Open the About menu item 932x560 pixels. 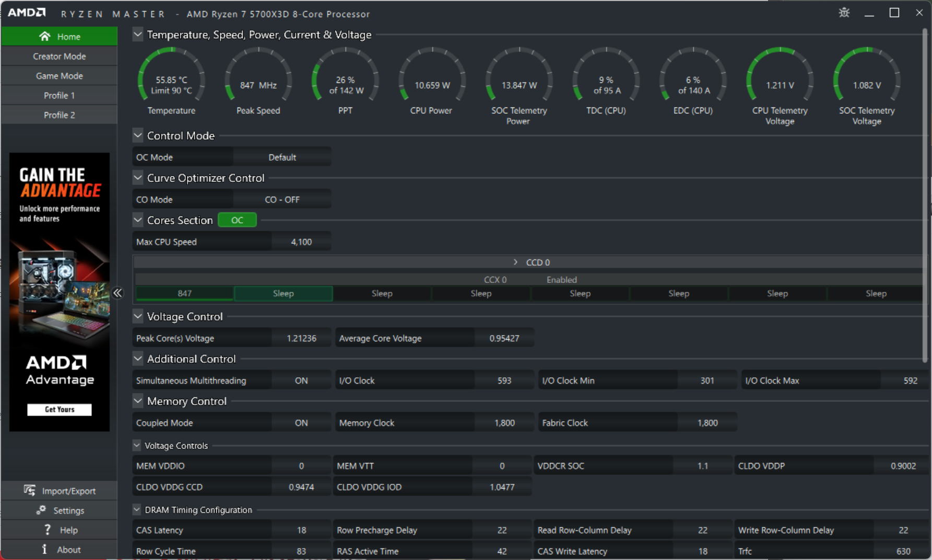(59, 549)
